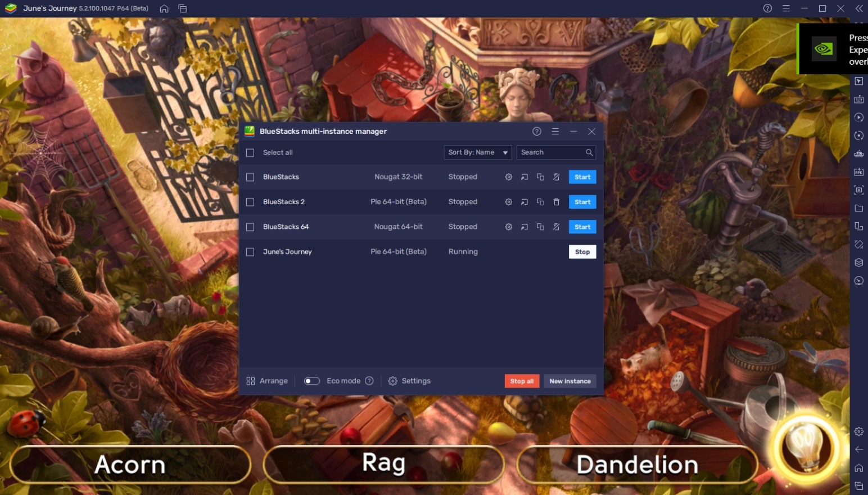Create desktop shortcut for BlueStacks Nougat 32-bit
The height and width of the screenshot is (495, 868).
(524, 177)
